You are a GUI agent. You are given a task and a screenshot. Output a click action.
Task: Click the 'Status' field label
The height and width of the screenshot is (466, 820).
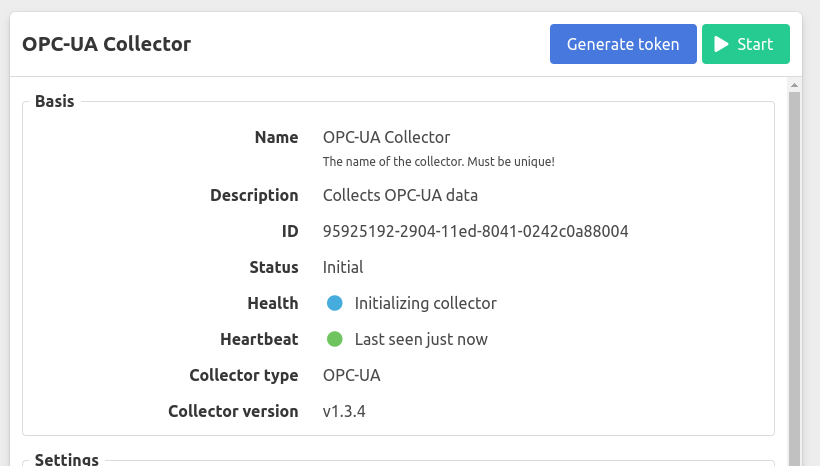274,267
